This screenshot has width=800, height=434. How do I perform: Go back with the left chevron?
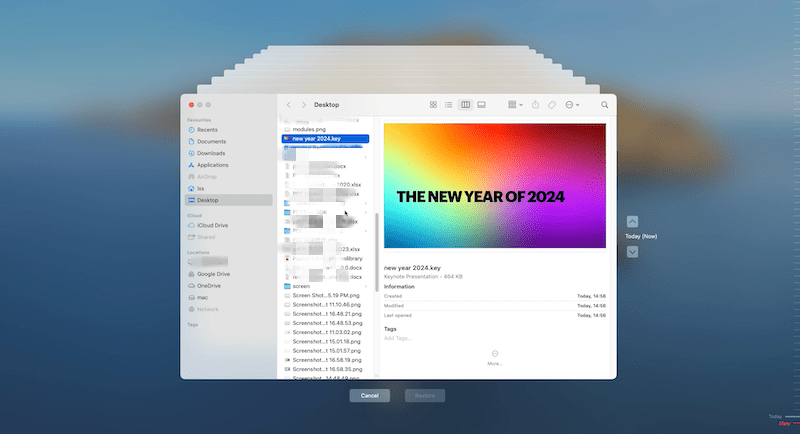point(289,104)
